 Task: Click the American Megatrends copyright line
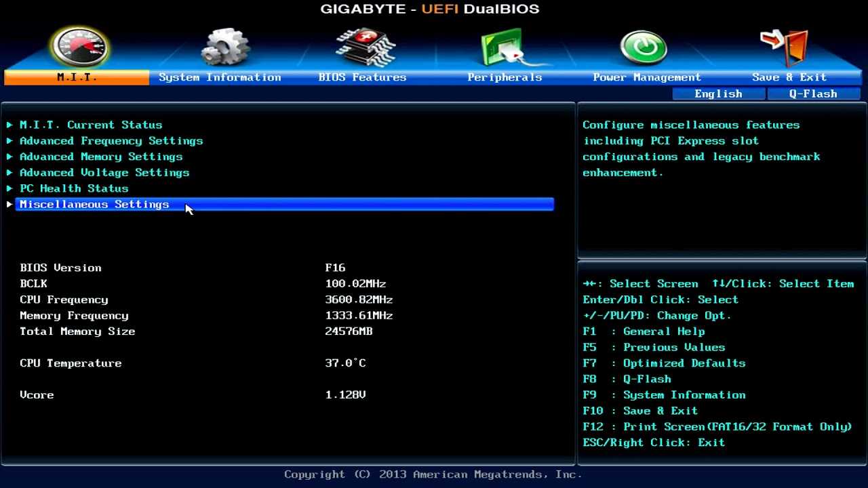pos(433,474)
